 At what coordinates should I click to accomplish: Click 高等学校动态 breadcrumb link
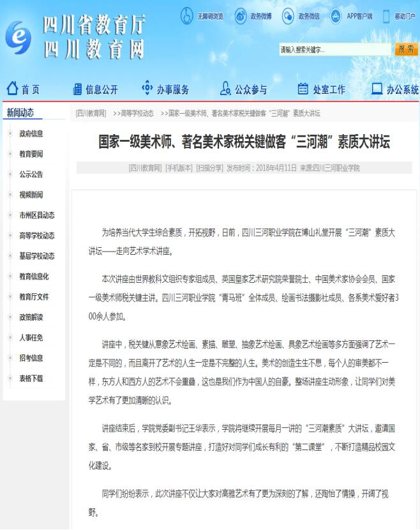point(137,114)
